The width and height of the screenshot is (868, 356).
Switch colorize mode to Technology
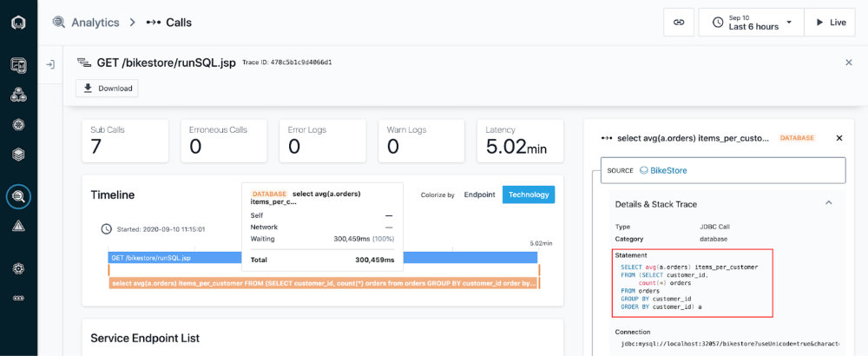[528, 194]
